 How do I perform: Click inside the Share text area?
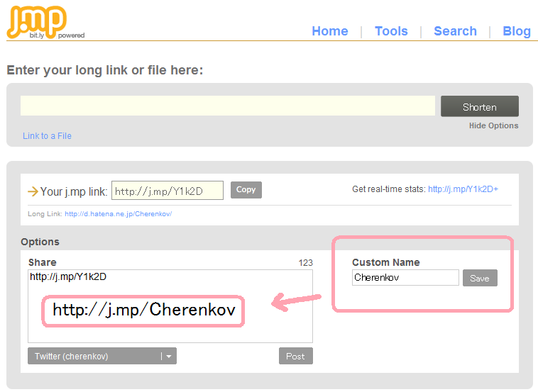170,306
